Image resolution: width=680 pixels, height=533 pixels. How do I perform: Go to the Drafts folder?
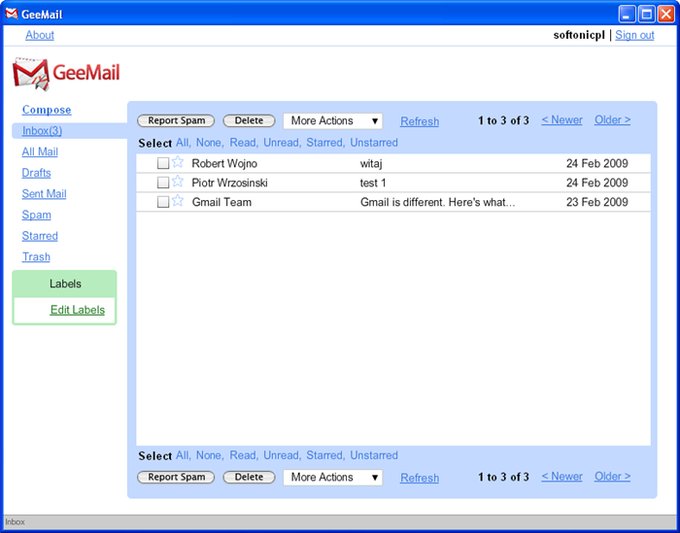36,173
